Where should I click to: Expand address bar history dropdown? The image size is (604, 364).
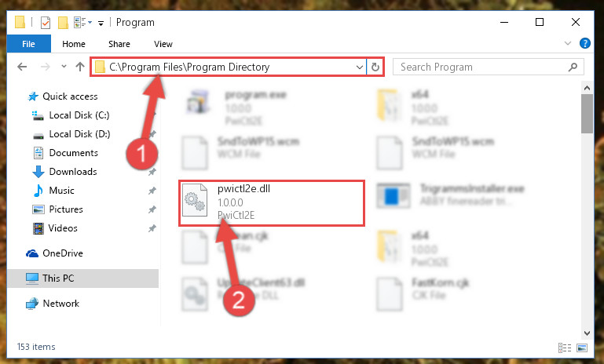click(x=360, y=67)
